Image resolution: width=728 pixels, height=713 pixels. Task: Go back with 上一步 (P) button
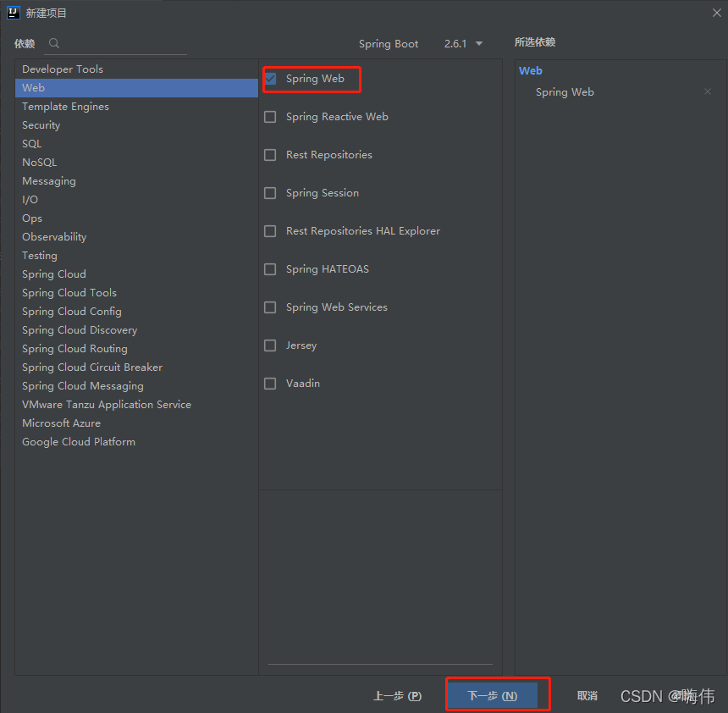point(397,696)
